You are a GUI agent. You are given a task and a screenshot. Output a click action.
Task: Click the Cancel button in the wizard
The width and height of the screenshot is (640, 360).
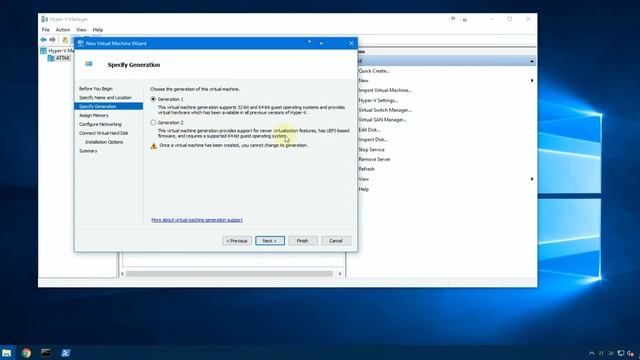pos(336,241)
